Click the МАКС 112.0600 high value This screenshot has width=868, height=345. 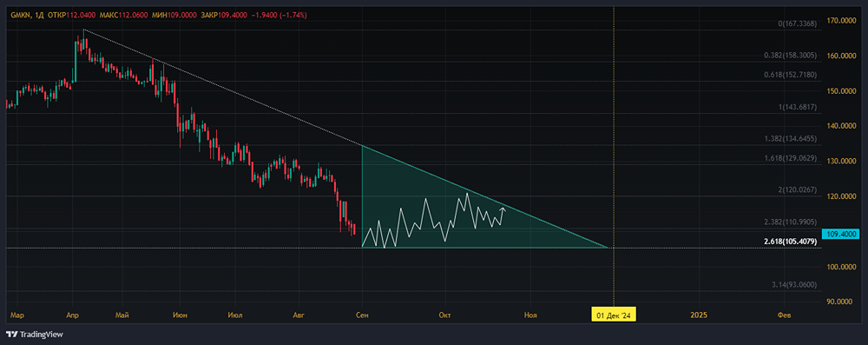pyautogui.click(x=124, y=16)
